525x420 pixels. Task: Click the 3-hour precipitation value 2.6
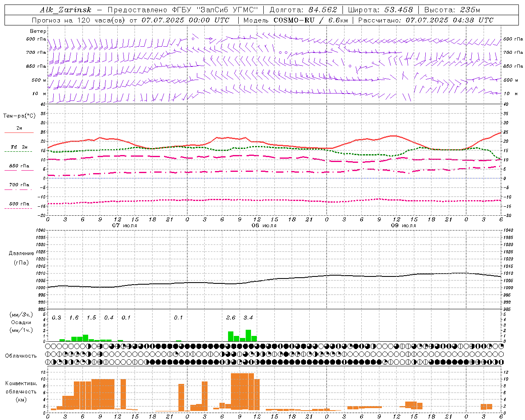click(x=231, y=318)
